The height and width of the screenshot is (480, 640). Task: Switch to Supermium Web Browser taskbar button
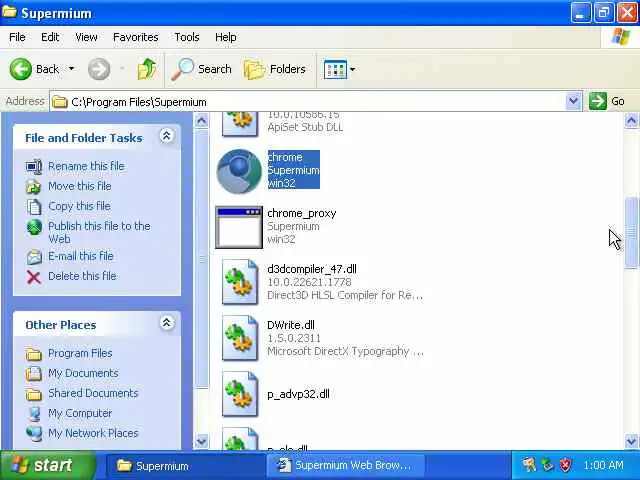point(346,466)
